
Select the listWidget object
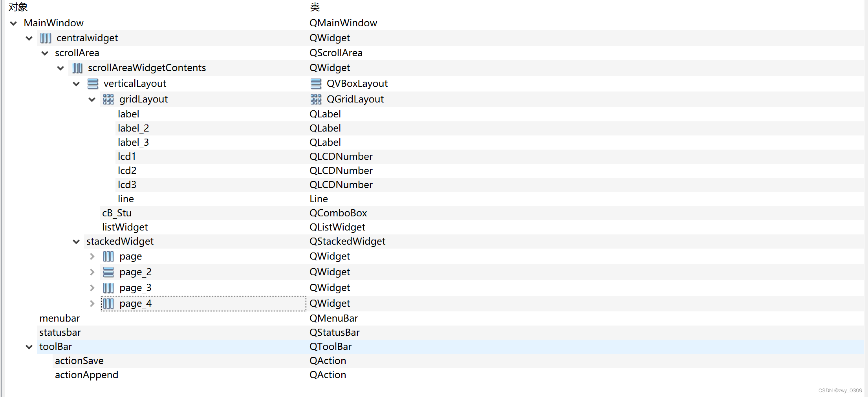click(x=125, y=227)
